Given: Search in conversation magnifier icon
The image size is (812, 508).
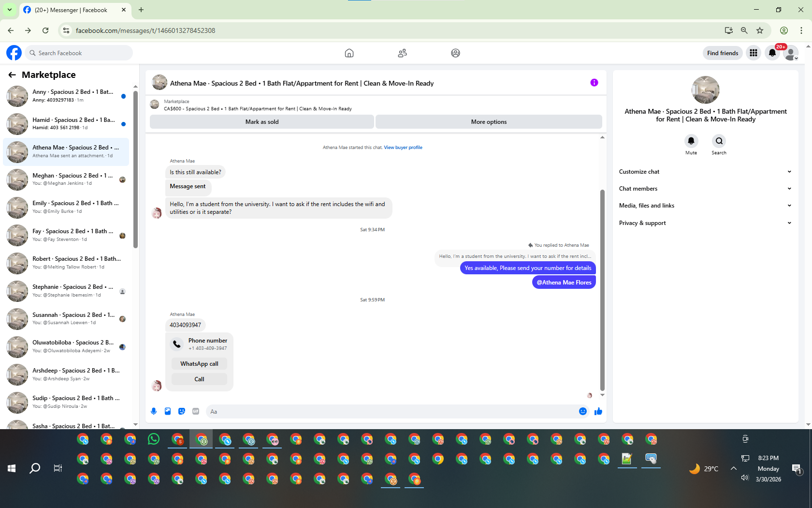Looking at the screenshot, I should [719, 141].
